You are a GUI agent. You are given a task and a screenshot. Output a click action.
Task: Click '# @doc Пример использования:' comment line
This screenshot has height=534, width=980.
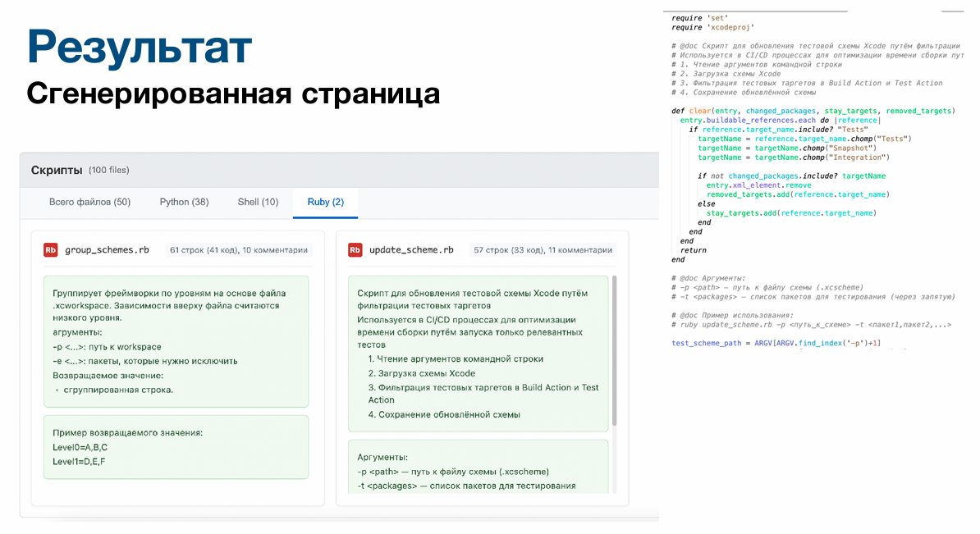(732, 316)
